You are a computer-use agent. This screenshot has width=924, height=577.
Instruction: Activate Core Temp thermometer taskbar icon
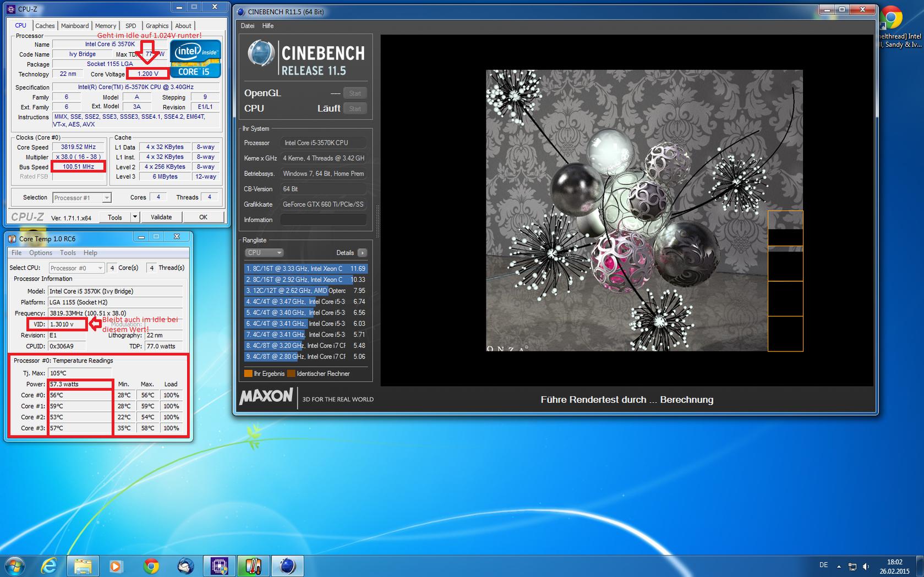click(253, 566)
